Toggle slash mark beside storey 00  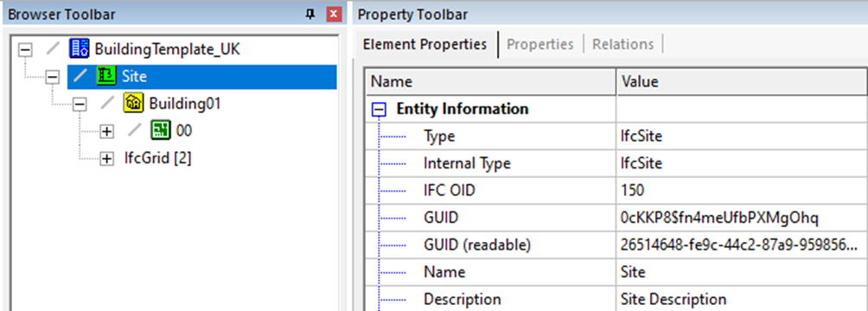135,130
